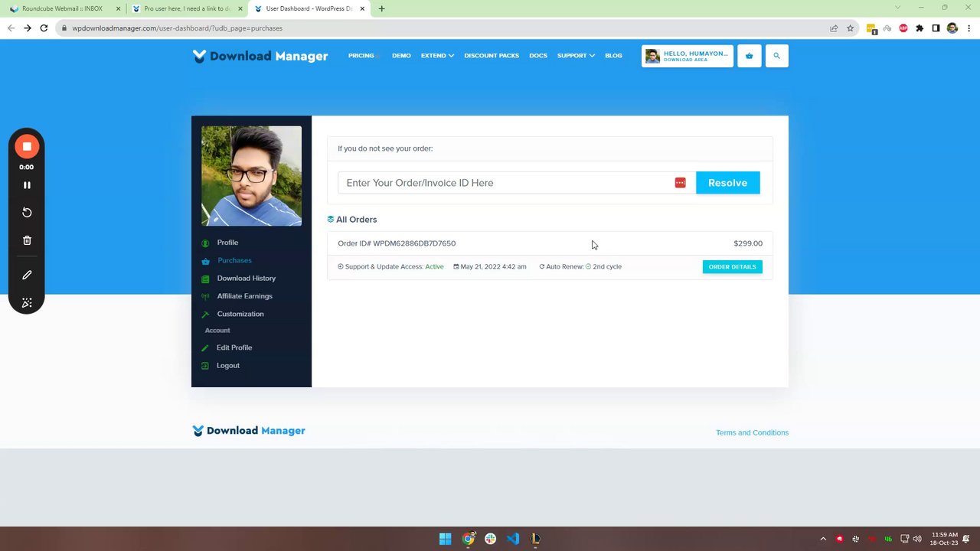Open Order Details for the order
The height and width of the screenshot is (551, 980).
pyautogui.click(x=733, y=267)
